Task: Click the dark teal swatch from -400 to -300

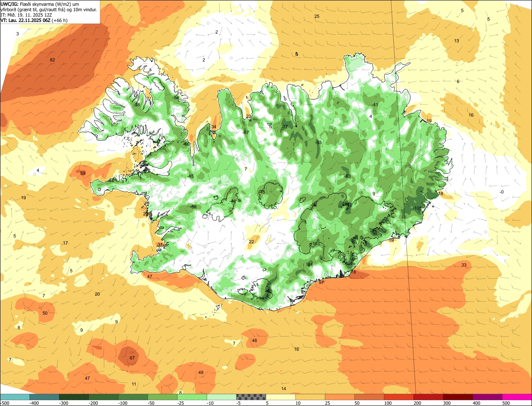Action: (x=44, y=397)
